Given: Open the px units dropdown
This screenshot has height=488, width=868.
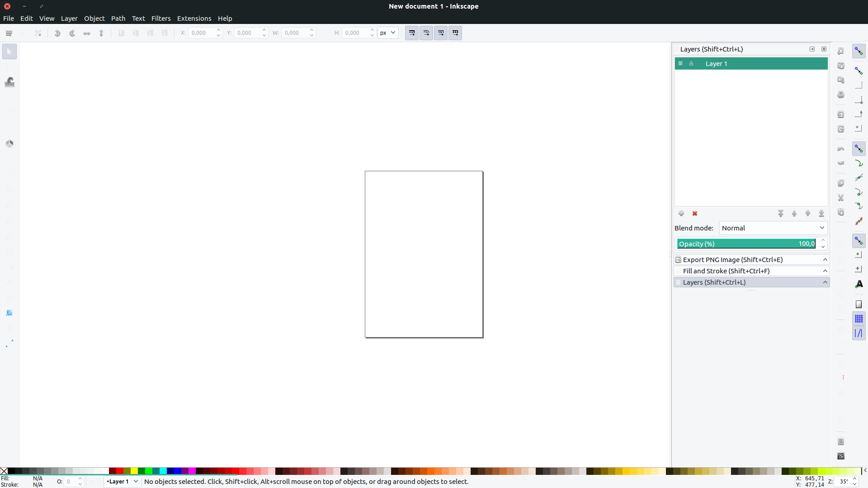Looking at the screenshot, I should coord(388,33).
